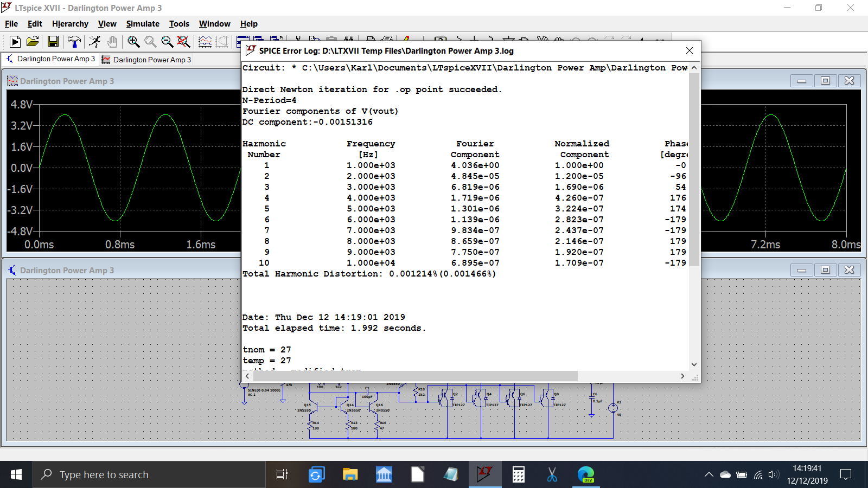The width and height of the screenshot is (868, 488).
Task: Maximize the waveform sub-window
Action: coord(825,81)
